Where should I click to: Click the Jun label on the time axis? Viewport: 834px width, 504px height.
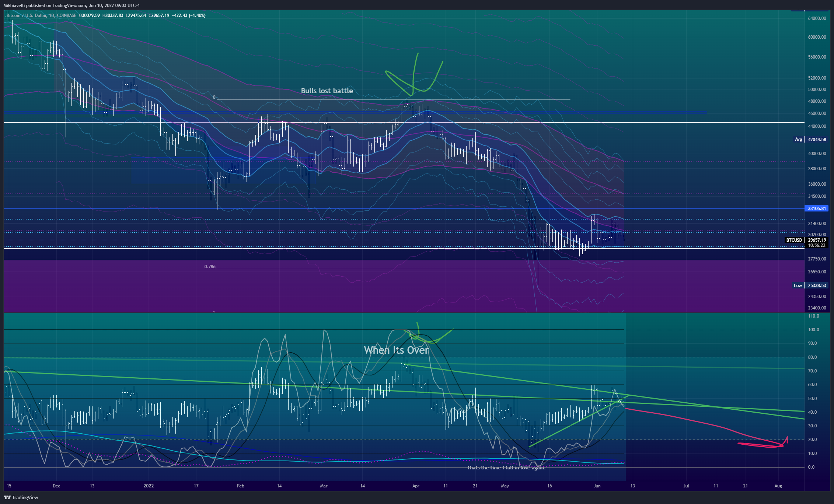(x=597, y=486)
